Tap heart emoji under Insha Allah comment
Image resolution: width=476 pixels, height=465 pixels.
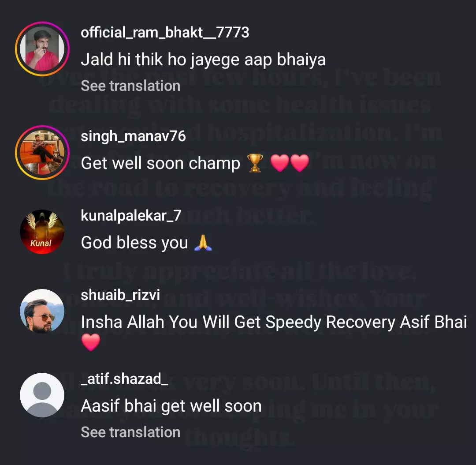click(91, 342)
